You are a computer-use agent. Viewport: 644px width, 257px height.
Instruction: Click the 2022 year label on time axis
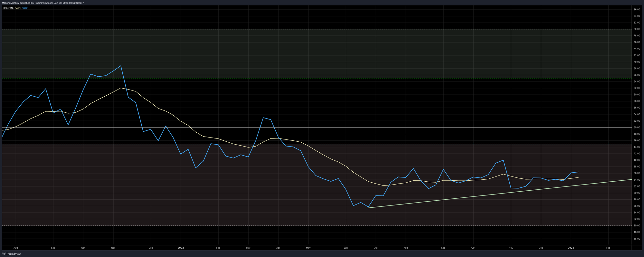(181, 248)
